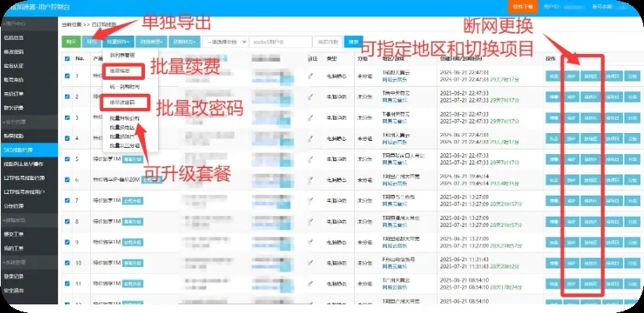This screenshot has height=313, width=644.
Task: Click the No. column header
Action: [x=80, y=58]
